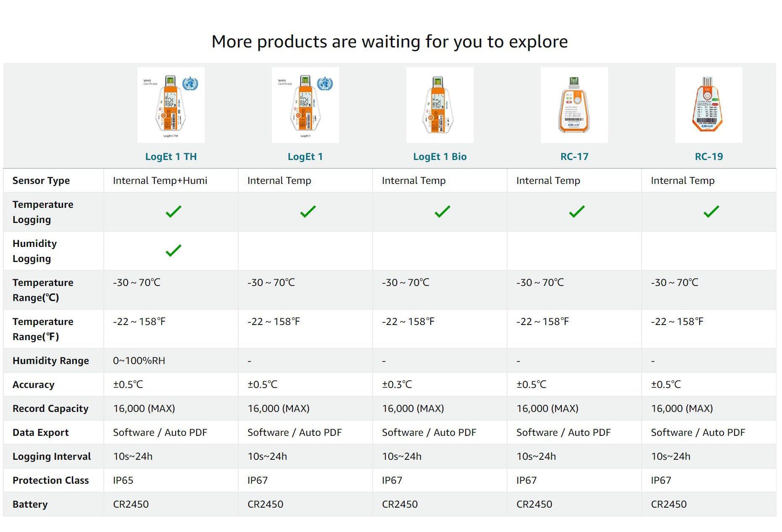
Task: Select the RC-19 product image
Action: [708, 105]
